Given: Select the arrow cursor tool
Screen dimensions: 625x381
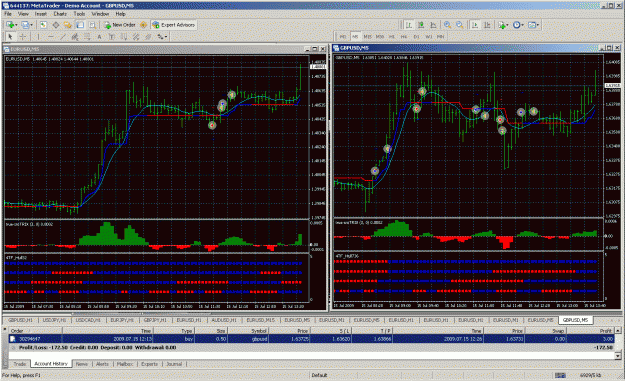Looking at the screenshot, I should tap(10, 37).
